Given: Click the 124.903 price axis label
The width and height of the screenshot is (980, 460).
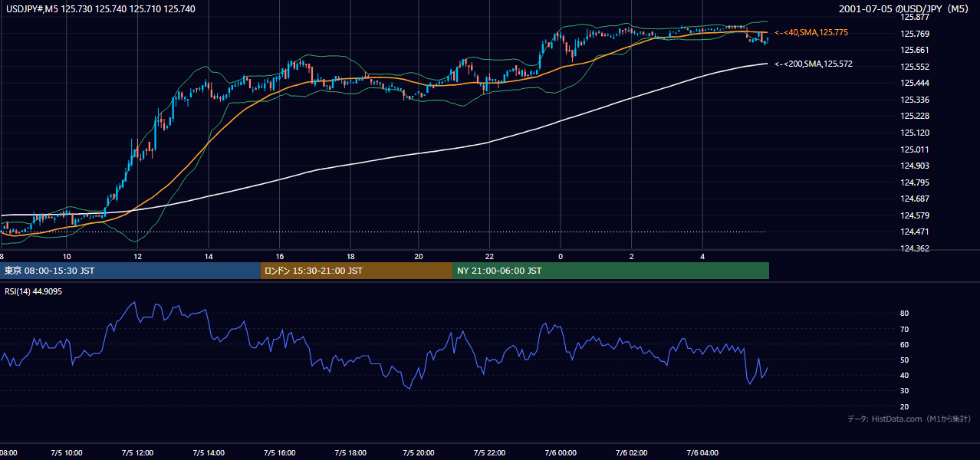Looking at the screenshot, I should click(915, 166).
